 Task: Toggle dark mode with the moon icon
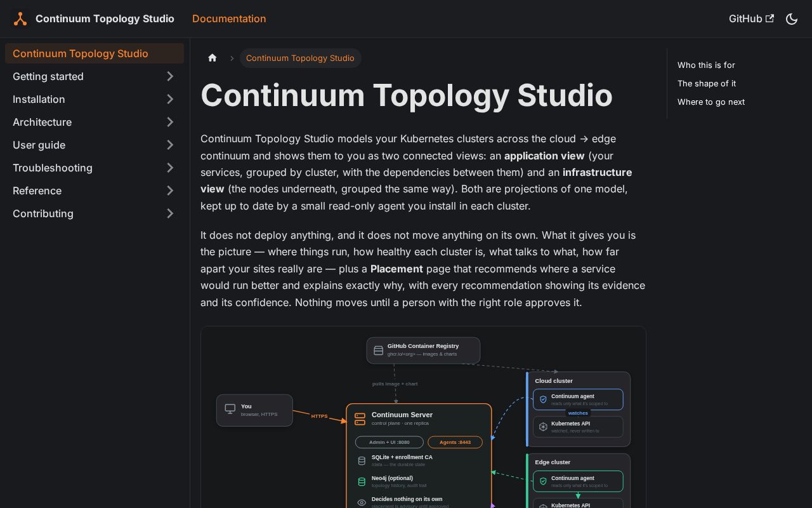click(792, 19)
